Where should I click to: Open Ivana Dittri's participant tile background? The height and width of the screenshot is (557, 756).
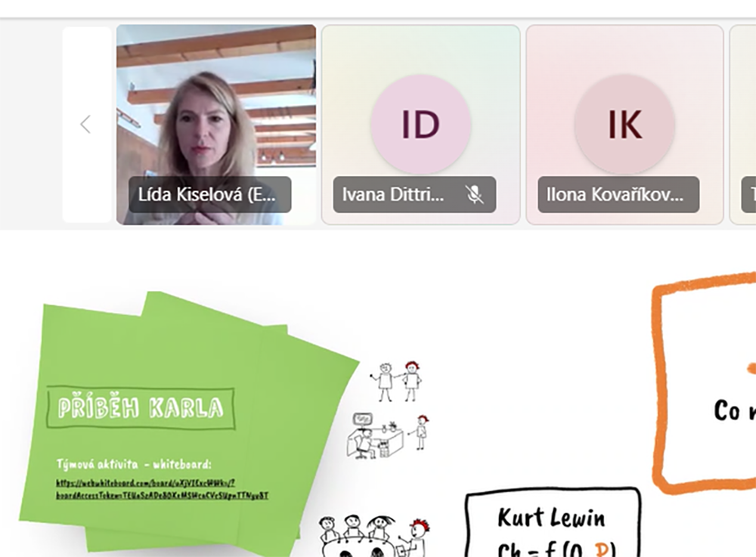(x=421, y=124)
